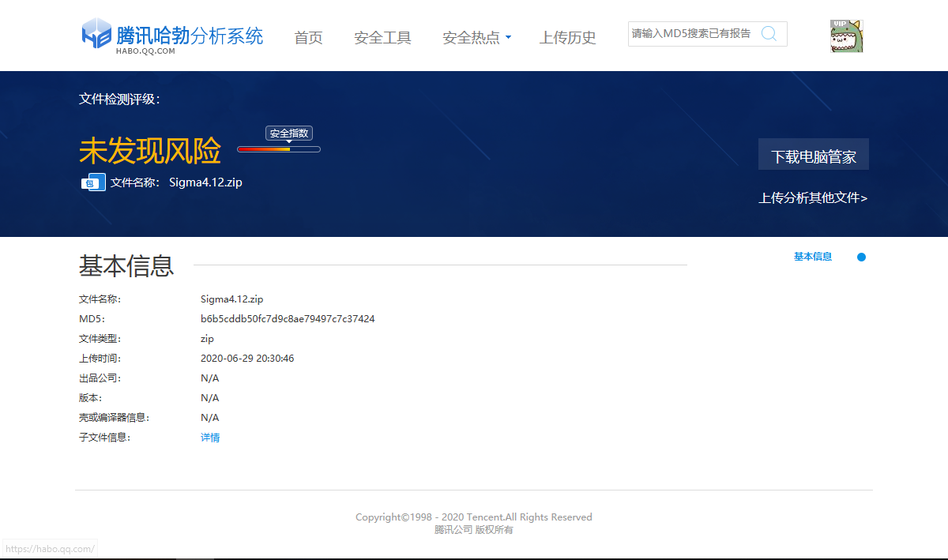Follow the 上传分析其他文件 link
Image resolution: width=948 pixels, height=560 pixels.
(x=813, y=198)
